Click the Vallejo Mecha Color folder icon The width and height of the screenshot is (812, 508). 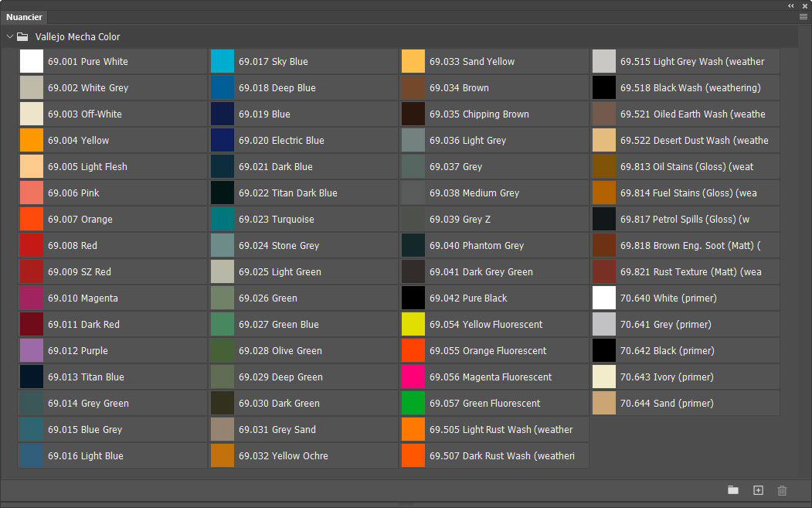coord(23,36)
